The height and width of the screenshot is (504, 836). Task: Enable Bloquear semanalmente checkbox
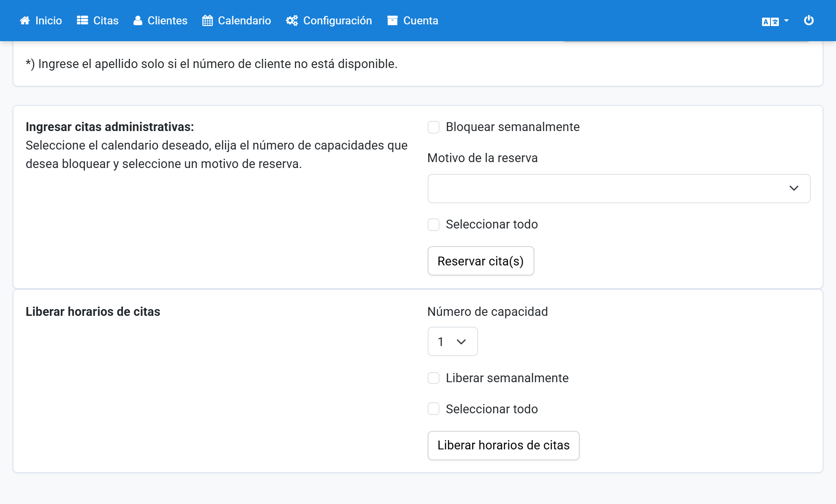(x=434, y=127)
